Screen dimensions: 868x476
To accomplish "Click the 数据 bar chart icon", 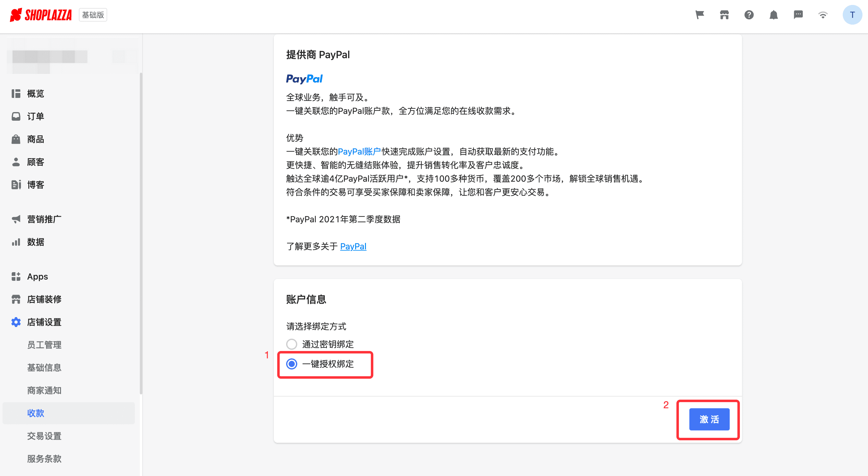I will coord(16,242).
